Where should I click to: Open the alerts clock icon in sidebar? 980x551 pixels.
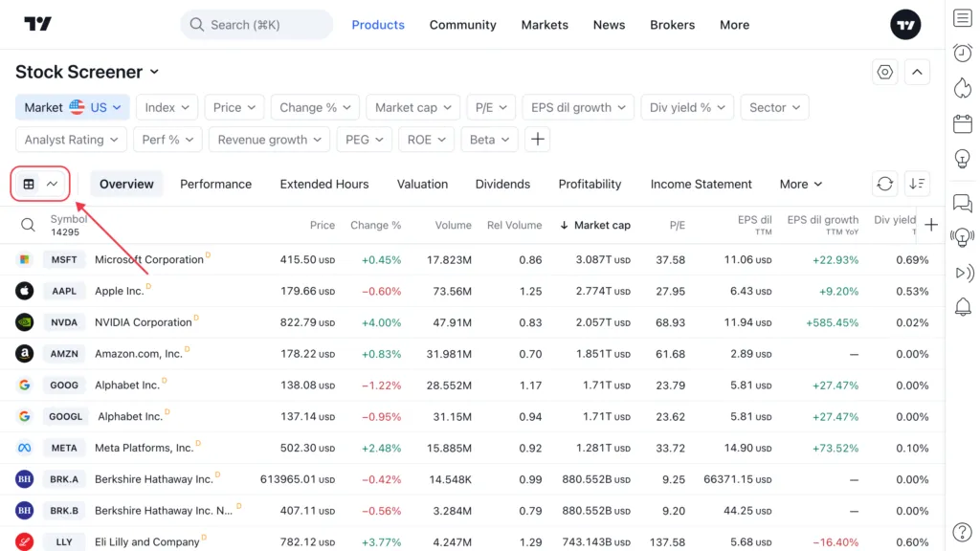[x=963, y=54]
